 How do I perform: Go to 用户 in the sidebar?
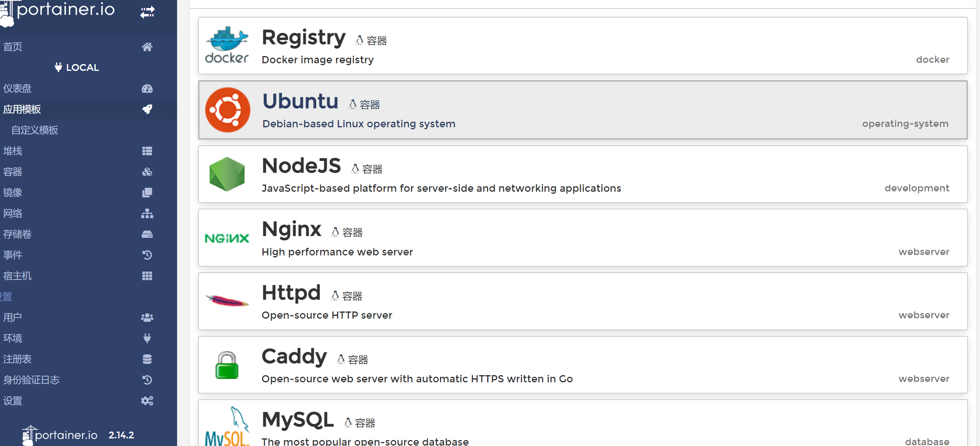coord(13,317)
